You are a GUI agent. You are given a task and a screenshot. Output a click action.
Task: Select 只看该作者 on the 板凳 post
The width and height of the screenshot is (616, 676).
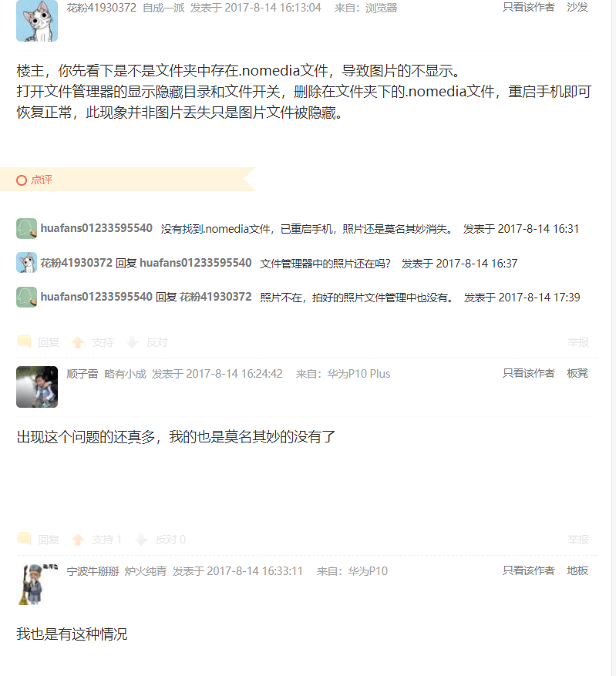point(528,373)
